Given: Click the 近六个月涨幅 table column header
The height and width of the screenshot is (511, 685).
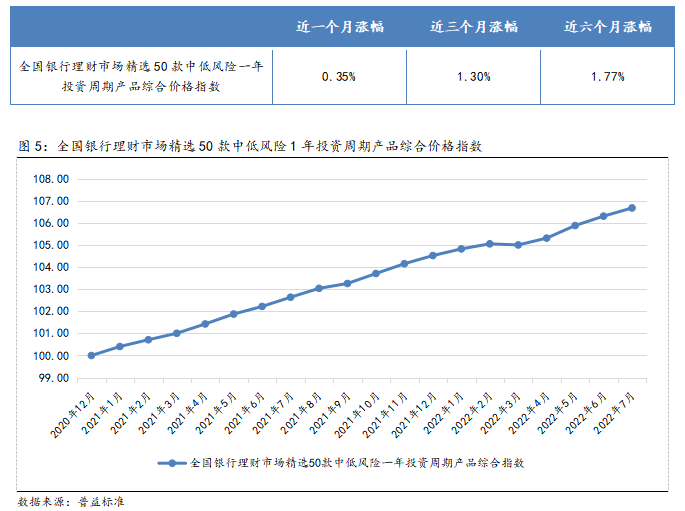Looking at the screenshot, I should [607, 27].
